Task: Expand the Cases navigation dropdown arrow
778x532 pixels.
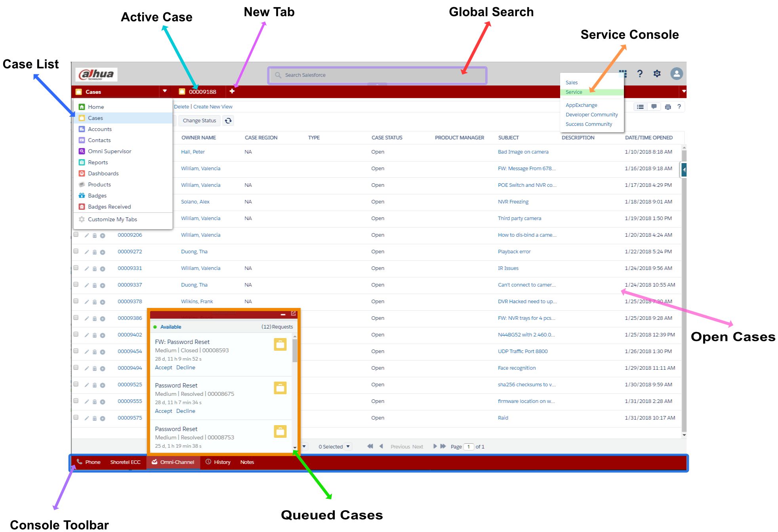Action: 165,91
